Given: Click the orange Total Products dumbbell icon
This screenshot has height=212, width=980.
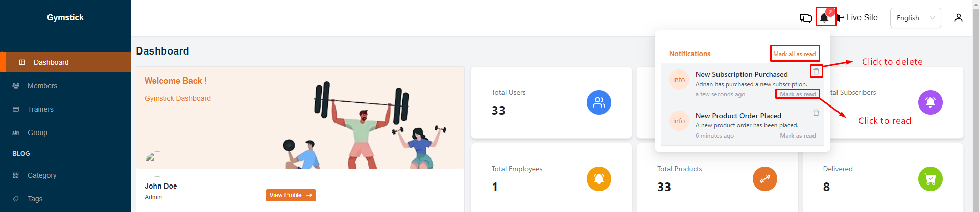Looking at the screenshot, I should pyautogui.click(x=764, y=179).
